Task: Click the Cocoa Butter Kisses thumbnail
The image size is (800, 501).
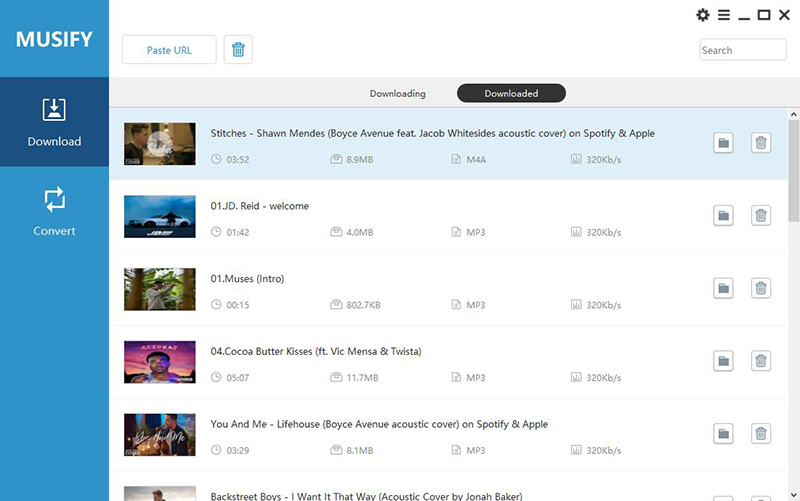Action: [160, 362]
